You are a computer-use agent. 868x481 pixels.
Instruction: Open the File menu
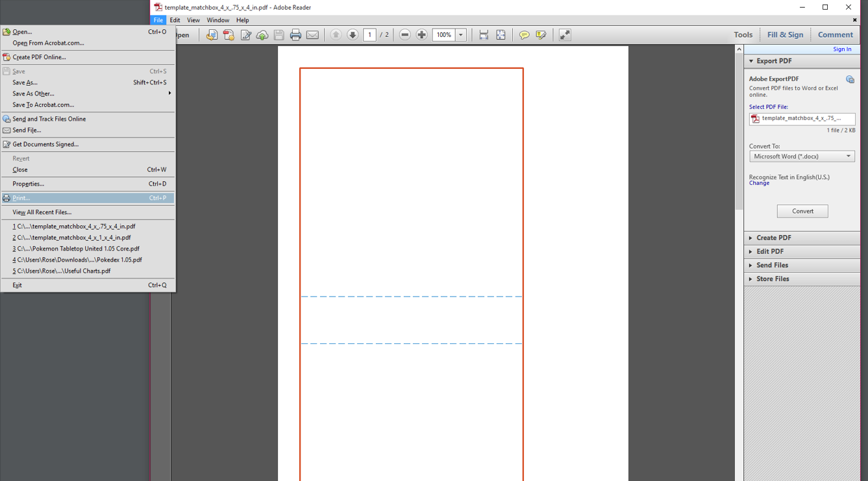(x=158, y=20)
